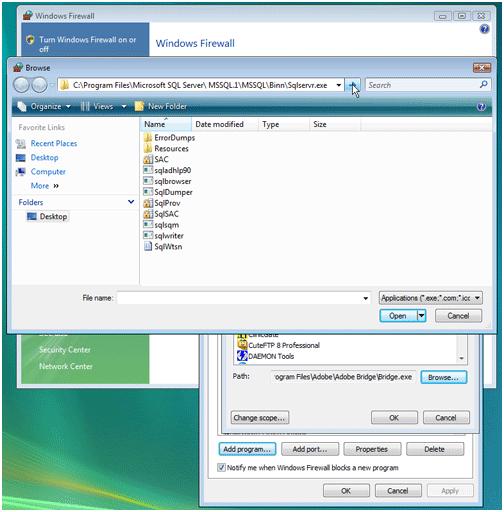504x512 pixels.
Task: Click the Recent Places link text
Action: pyautogui.click(x=54, y=144)
